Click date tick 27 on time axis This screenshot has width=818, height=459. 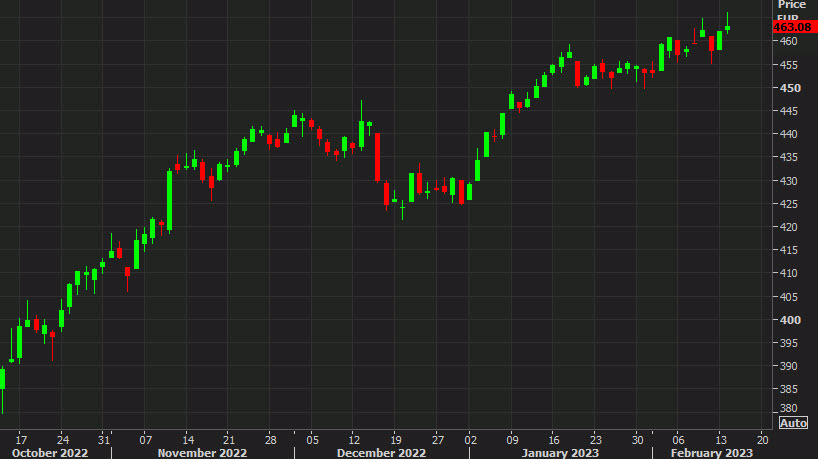pyautogui.click(x=438, y=440)
